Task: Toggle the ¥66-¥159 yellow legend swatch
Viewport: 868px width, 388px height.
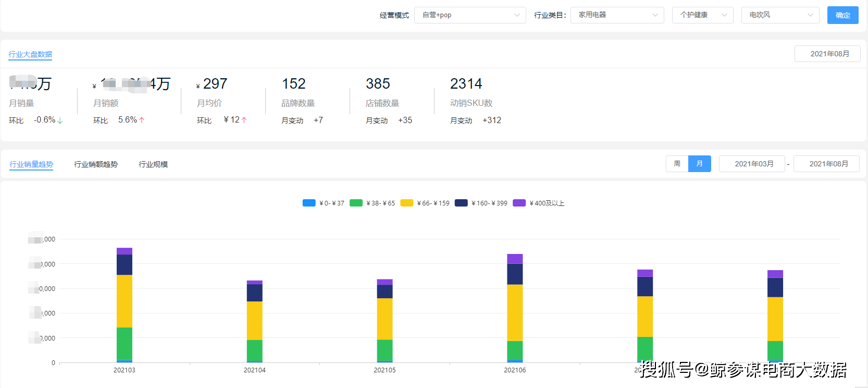Action: tap(407, 203)
